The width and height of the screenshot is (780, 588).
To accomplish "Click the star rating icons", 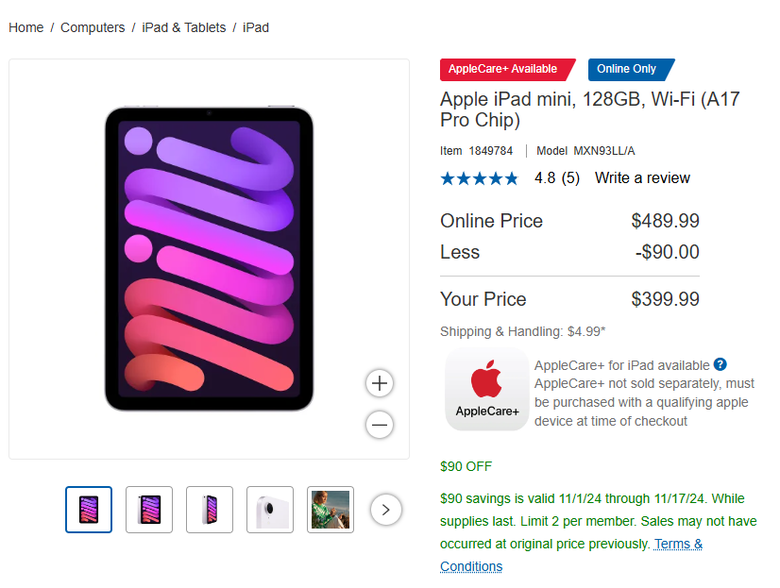I will [479, 178].
